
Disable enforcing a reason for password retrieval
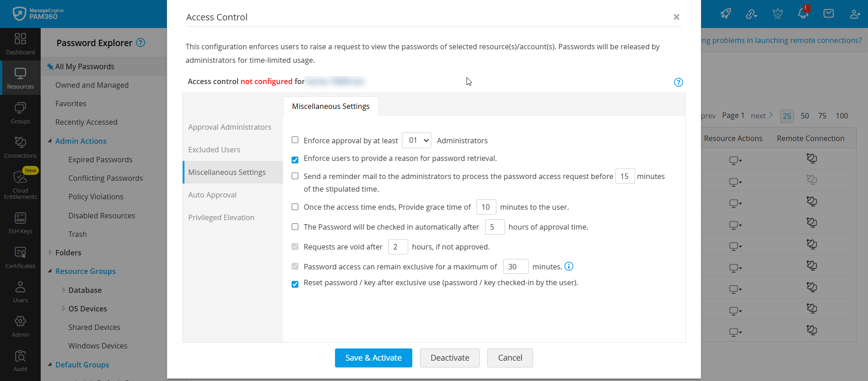(x=295, y=159)
